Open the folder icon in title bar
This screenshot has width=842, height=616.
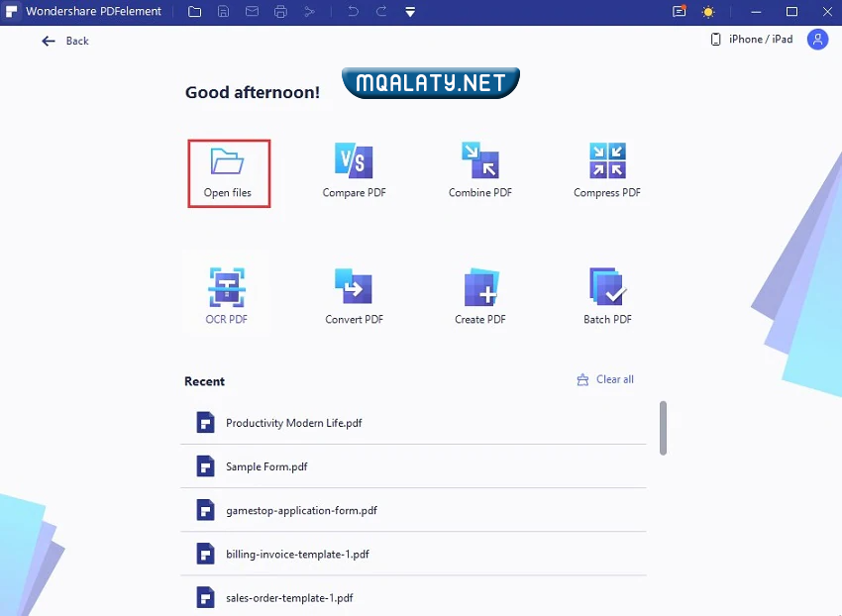pos(194,11)
